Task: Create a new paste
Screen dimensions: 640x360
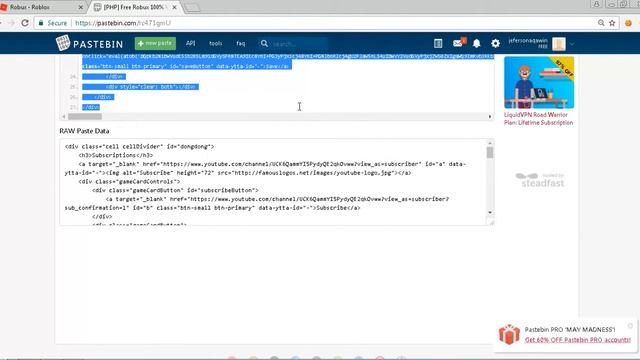Action: click(155, 43)
